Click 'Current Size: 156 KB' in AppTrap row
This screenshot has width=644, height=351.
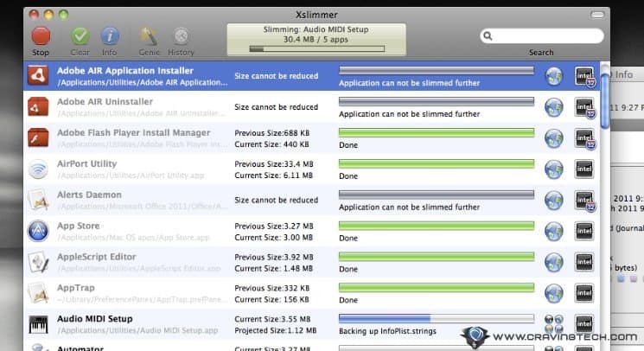pyautogui.click(x=271, y=300)
